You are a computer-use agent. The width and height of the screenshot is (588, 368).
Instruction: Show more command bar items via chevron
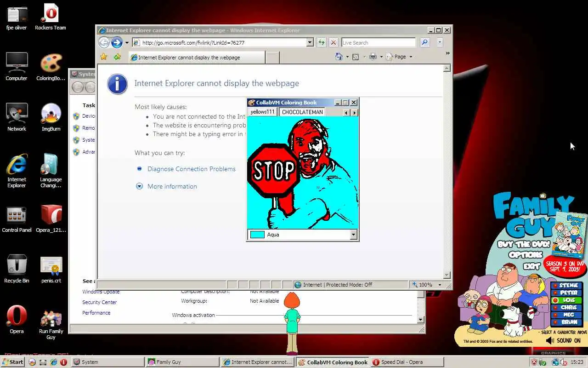447,53
